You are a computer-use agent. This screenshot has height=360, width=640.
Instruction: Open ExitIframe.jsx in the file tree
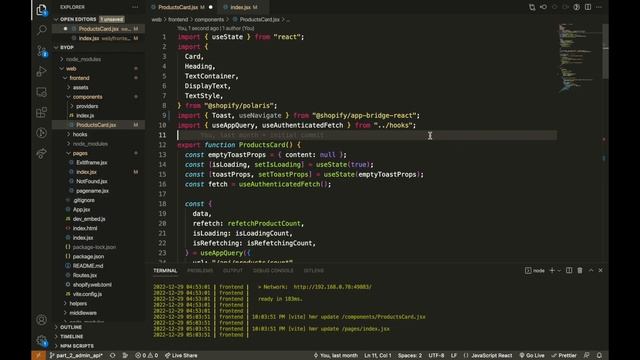(91, 162)
